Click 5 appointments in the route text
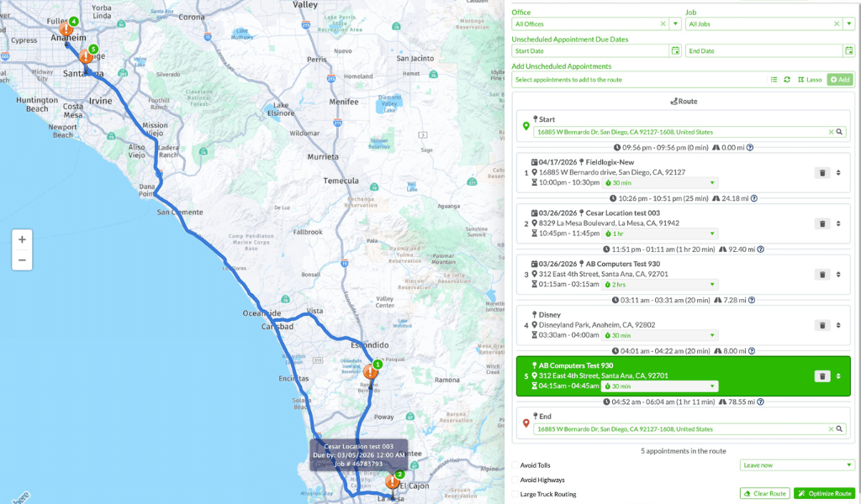 [683, 451]
